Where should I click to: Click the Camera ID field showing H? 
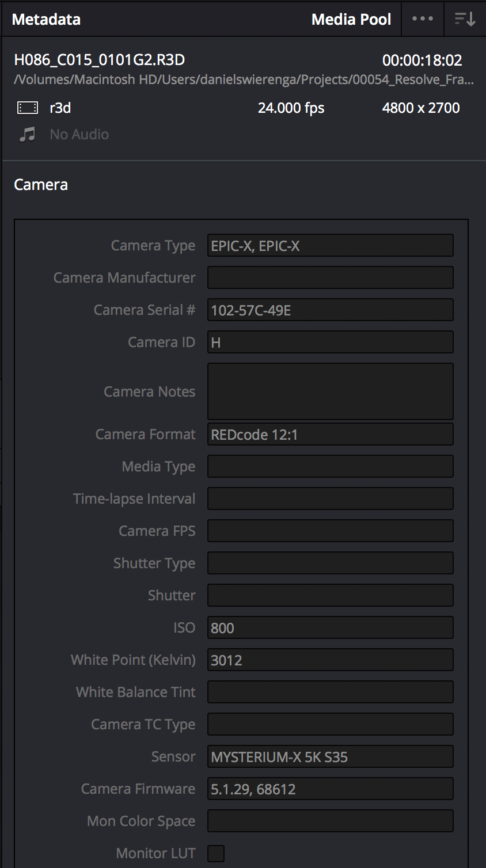coord(330,342)
